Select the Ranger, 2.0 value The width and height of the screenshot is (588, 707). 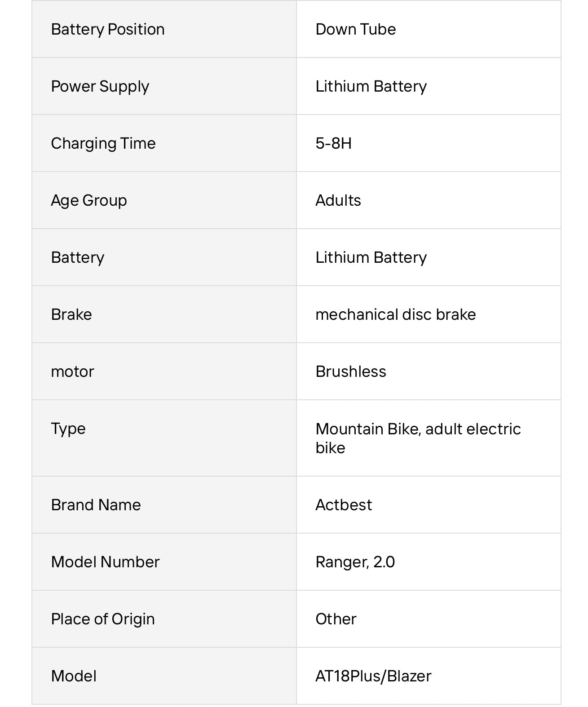click(x=355, y=562)
